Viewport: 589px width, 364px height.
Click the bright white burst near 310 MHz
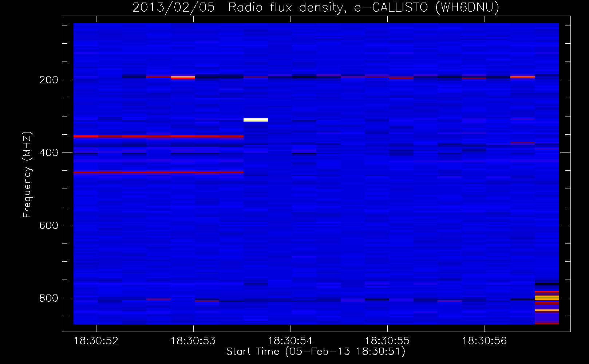(x=256, y=120)
